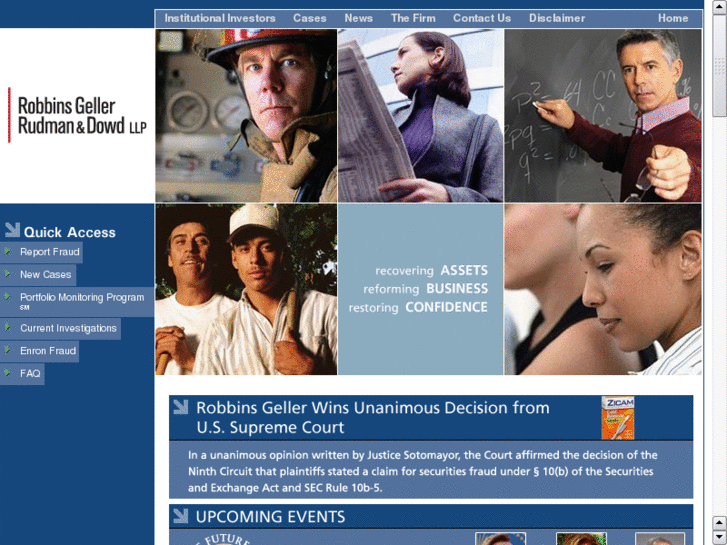
Task: Click green arrow beside Report Fraud
Action: [7, 251]
